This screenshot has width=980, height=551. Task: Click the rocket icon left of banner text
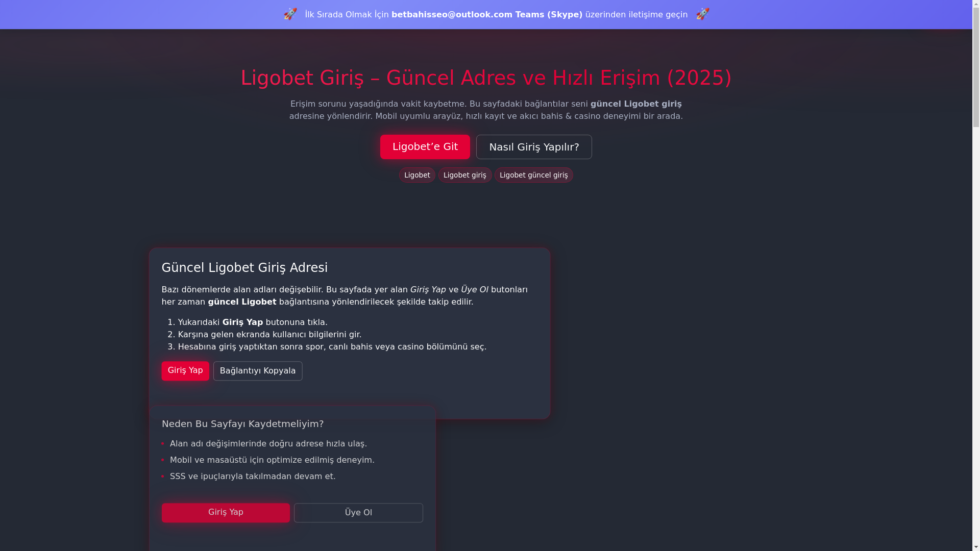[x=290, y=14]
